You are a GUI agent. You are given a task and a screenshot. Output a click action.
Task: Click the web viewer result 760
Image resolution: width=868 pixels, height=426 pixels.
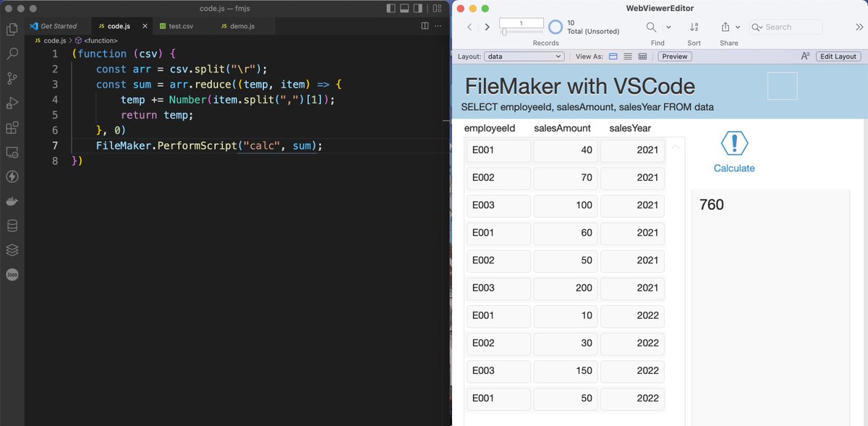(x=712, y=205)
